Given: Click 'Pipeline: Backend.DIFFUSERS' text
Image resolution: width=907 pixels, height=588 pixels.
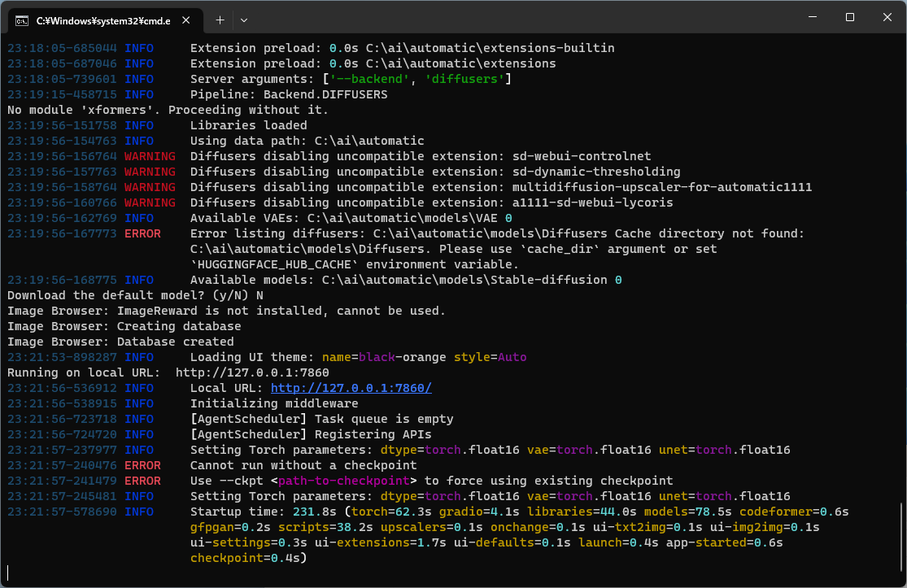Looking at the screenshot, I should click(x=289, y=94).
